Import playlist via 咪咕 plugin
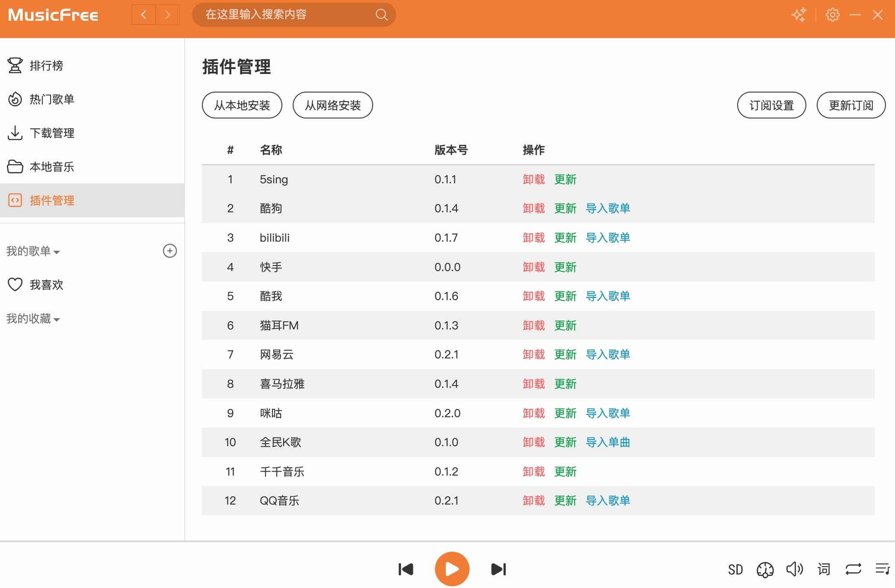Screen dimensions: 895x588 click(608, 413)
